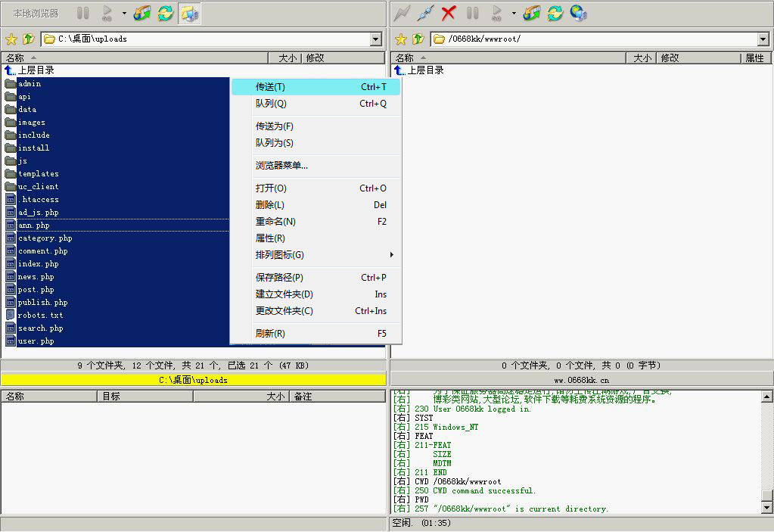Select 建立文件夹(D) from the context menu

point(316,294)
